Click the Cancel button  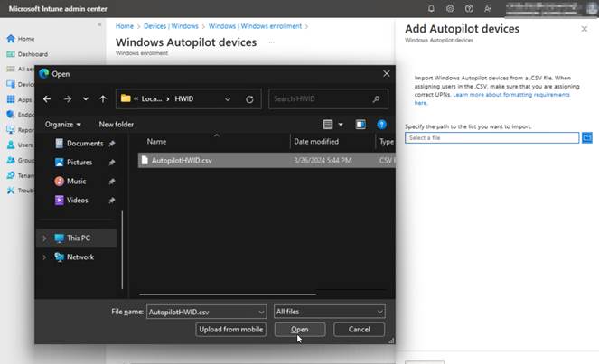(x=360, y=330)
